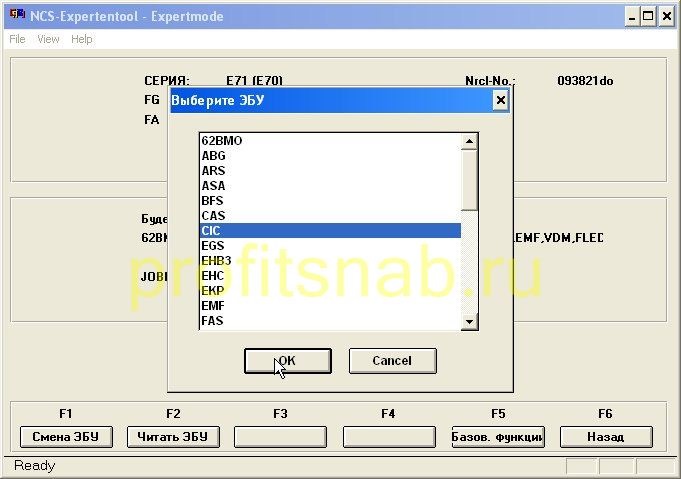The image size is (681, 479).
Task: Click the Базов. функции F5 button
Action: 498,436
